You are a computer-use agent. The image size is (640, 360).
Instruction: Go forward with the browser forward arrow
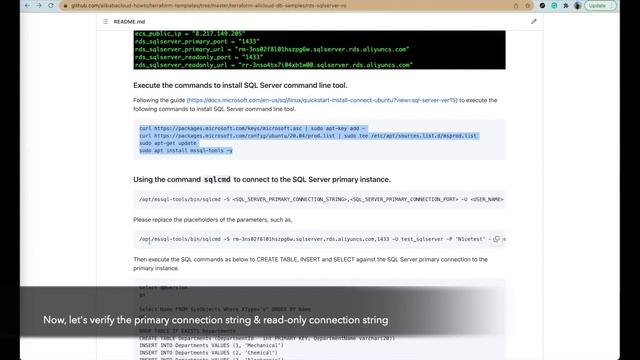[x=39, y=6]
